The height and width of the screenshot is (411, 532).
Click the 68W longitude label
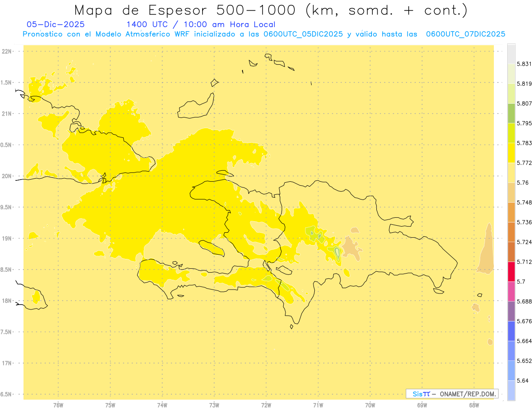coord(474,405)
